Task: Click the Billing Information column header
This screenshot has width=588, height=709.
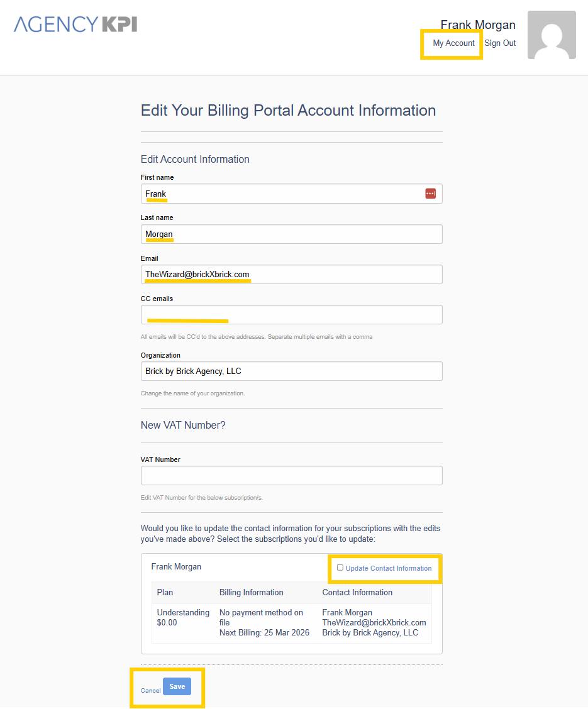Action: 251,592
